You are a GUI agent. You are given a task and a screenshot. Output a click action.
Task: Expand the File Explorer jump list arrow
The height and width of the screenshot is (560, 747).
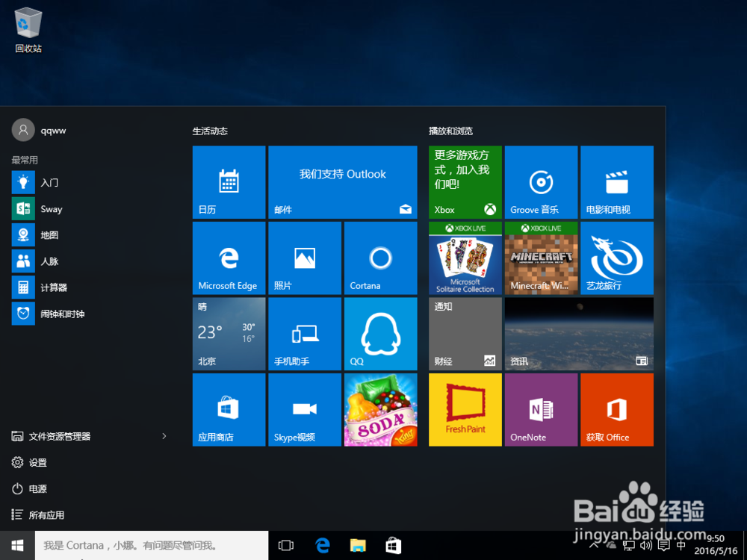pyautogui.click(x=164, y=436)
